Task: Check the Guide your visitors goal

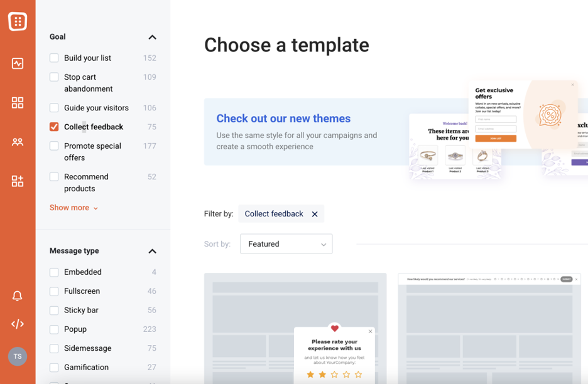Action: coord(54,107)
